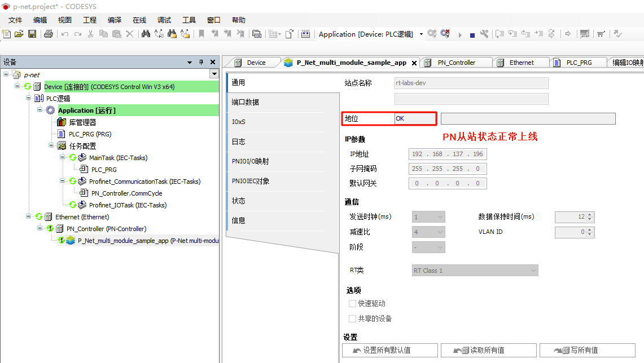The width and height of the screenshot is (644, 363).
Task: Enable the 快速驱动 checkbox
Action: point(353,304)
